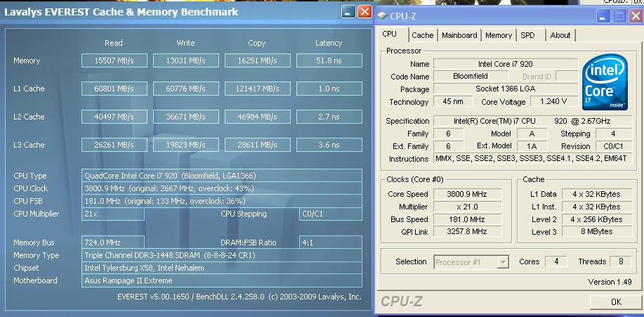Click the L1 Inst. value 4 x 32 KBytes

pos(597,207)
